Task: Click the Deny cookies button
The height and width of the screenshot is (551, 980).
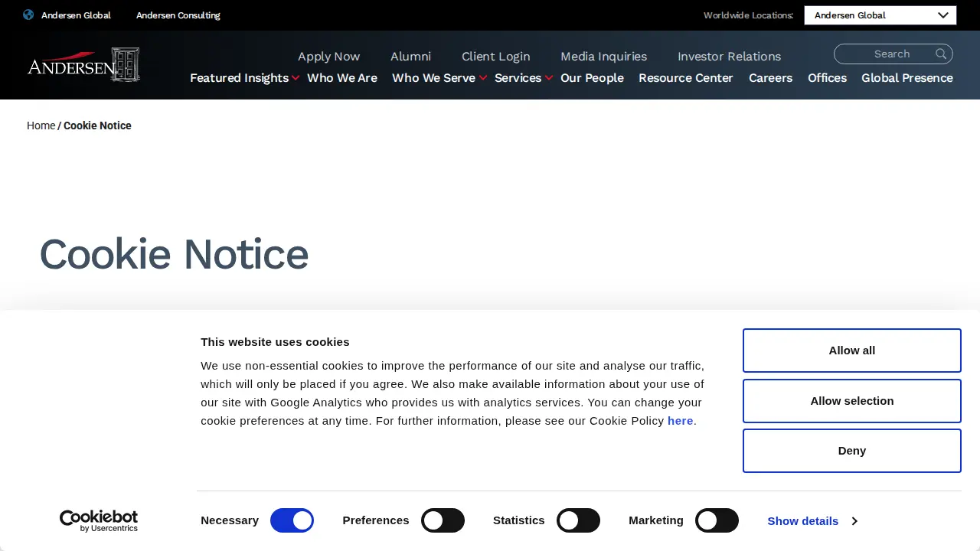Action: tap(852, 451)
